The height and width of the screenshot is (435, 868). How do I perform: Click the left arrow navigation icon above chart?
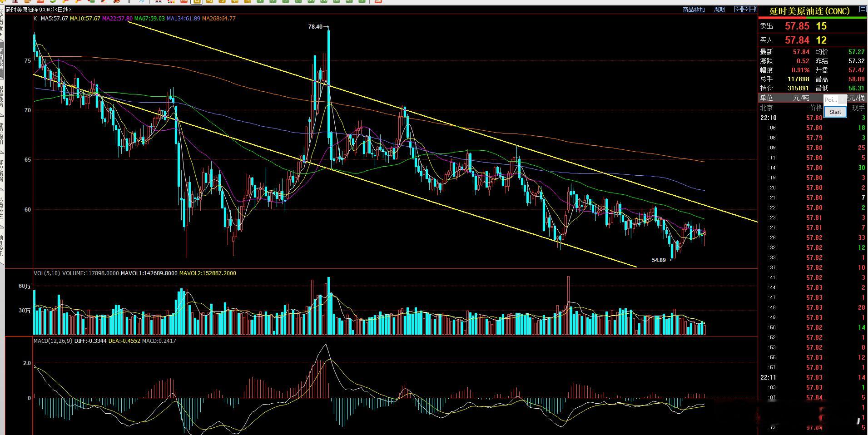[x=738, y=9]
